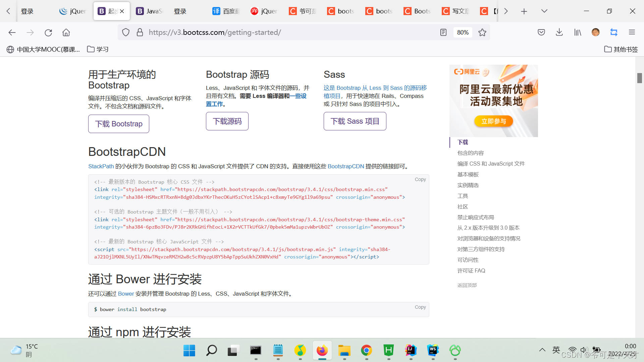Click the shield tracking protection icon

coord(125,33)
